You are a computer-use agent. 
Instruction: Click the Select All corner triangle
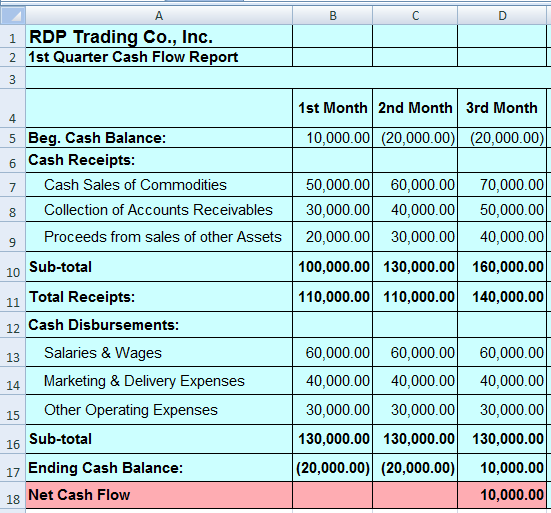click(13, 16)
